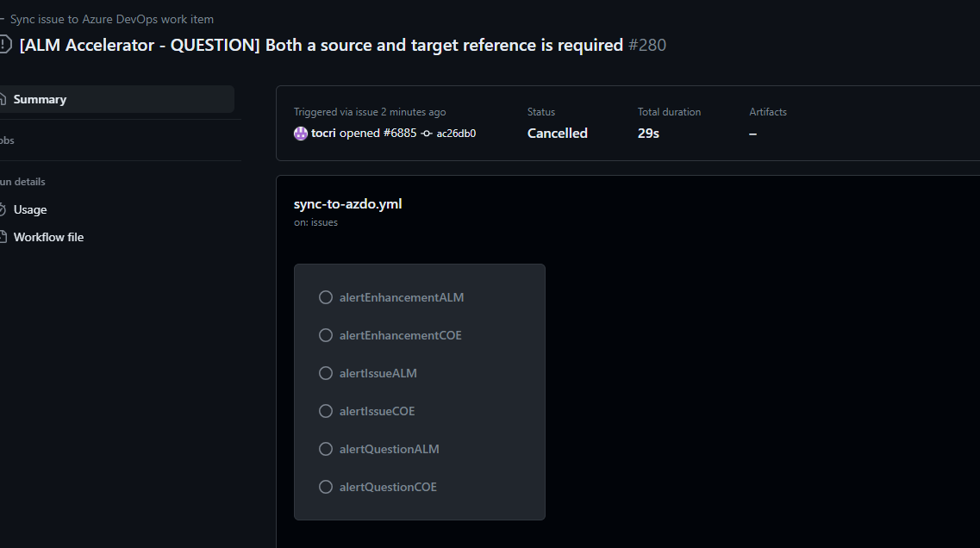
Task: Click the sync-to-azdo.yml workflow name
Action: [346, 203]
